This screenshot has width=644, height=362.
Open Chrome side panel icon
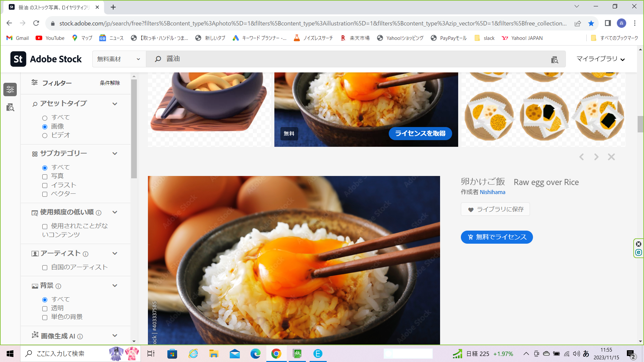click(608, 23)
